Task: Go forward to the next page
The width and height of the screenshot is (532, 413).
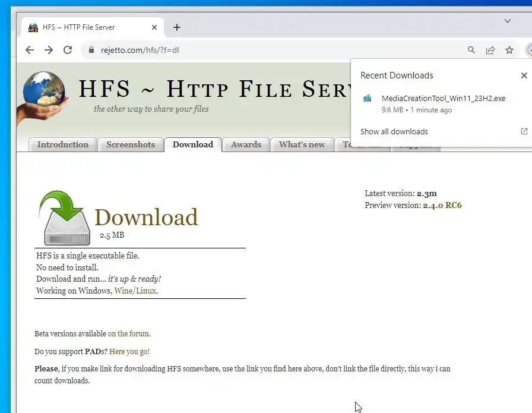Action: [49, 51]
